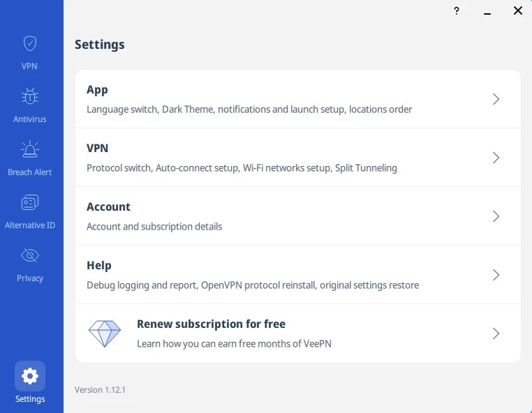Minimize the VeePN window

487,11
